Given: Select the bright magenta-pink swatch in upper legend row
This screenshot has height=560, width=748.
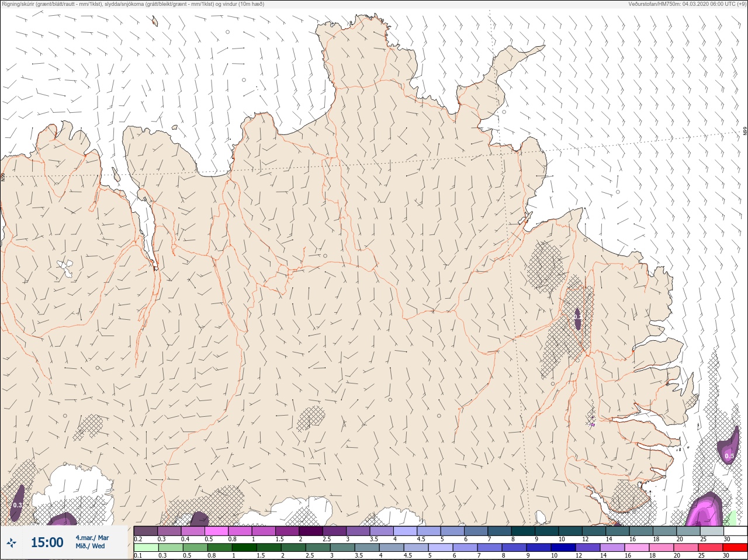Looking at the screenshot, I should (x=216, y=531).
